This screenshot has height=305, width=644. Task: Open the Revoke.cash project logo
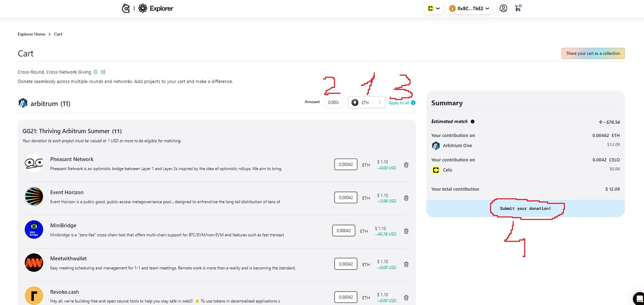(x=34, y=295)
